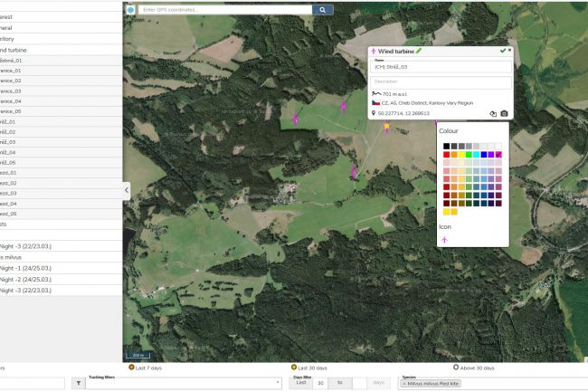Click the Enter GPS coordinates input field
Screen dimensions: 588x392
point(224,9)
